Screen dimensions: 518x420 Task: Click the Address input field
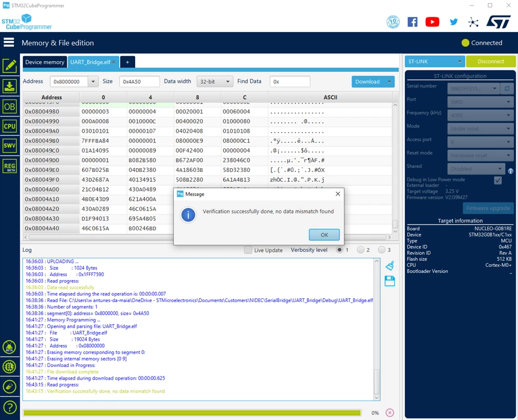[69, 82]
